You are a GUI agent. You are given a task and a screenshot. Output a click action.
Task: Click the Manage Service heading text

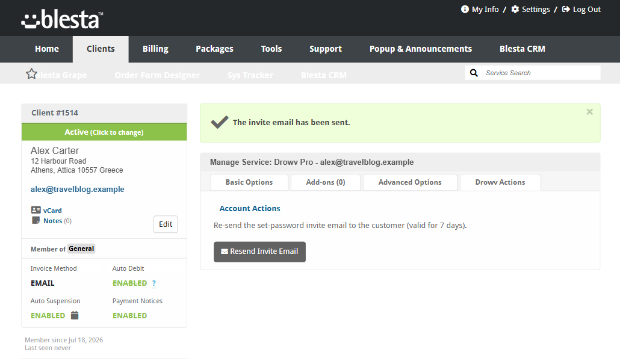[312, 162]
